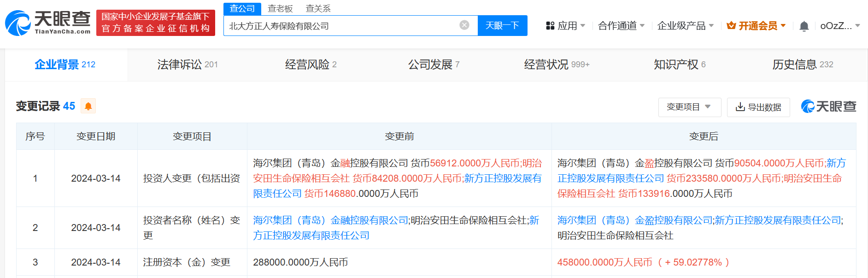The width and height of the screenshot is (868, 278).
Task: Click the 天眼一下 search button
Action: [x=502, y=25]
